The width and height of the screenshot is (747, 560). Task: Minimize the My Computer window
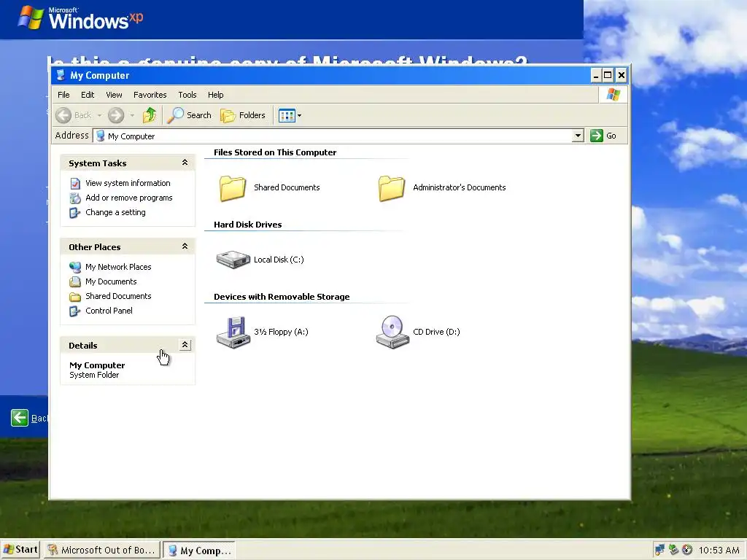coord(596,75)
